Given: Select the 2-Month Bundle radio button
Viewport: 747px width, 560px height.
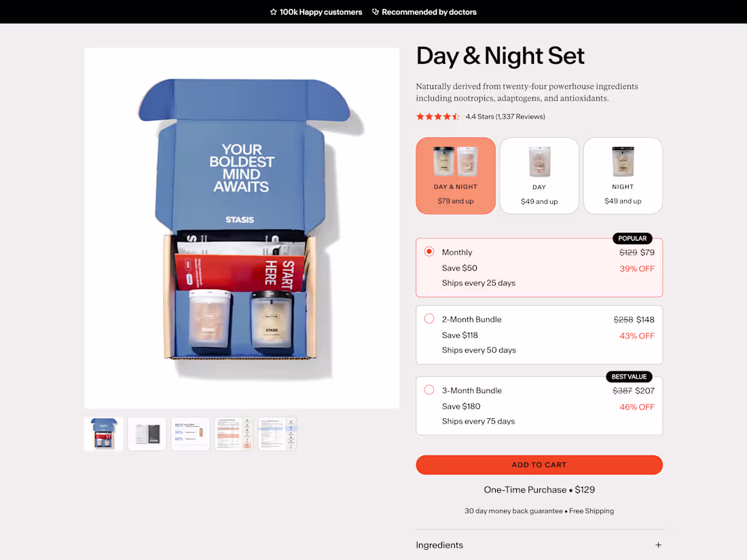Looking at the screenshot, I should point(429,318).
